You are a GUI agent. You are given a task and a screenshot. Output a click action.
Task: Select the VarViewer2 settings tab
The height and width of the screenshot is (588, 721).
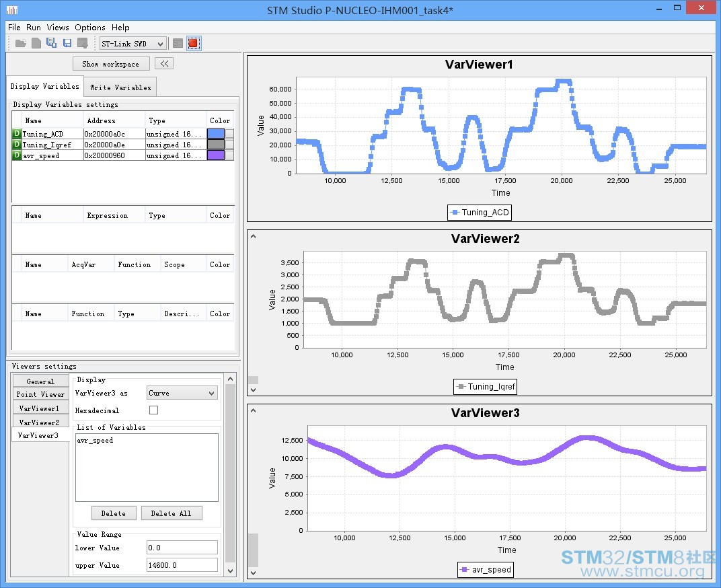pos(40,422)
